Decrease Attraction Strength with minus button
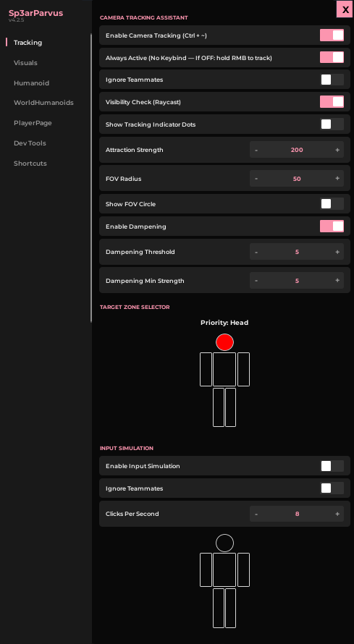 coord(256,150)
